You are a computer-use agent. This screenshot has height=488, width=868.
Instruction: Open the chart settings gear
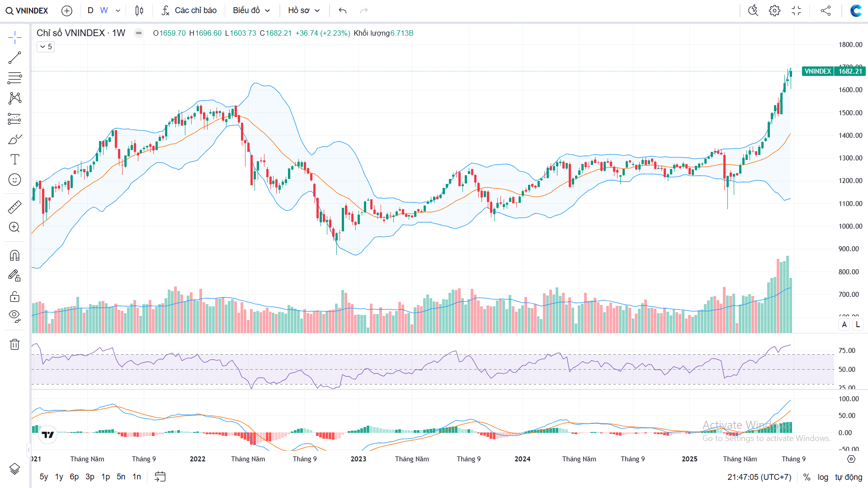774,10
